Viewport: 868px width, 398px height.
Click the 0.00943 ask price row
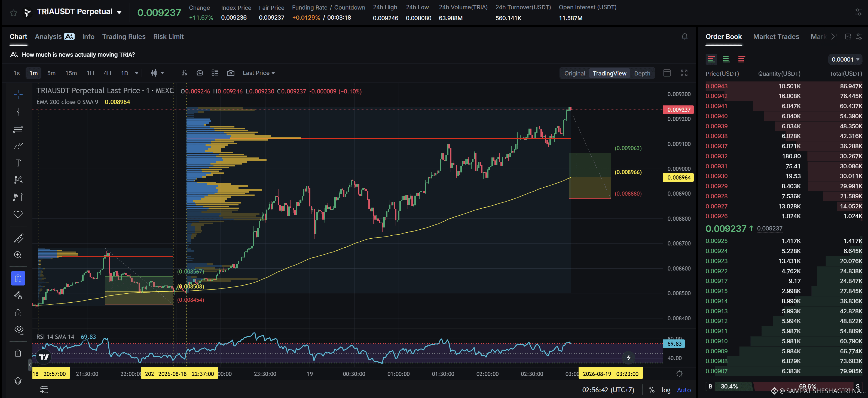tap(783, 86)
